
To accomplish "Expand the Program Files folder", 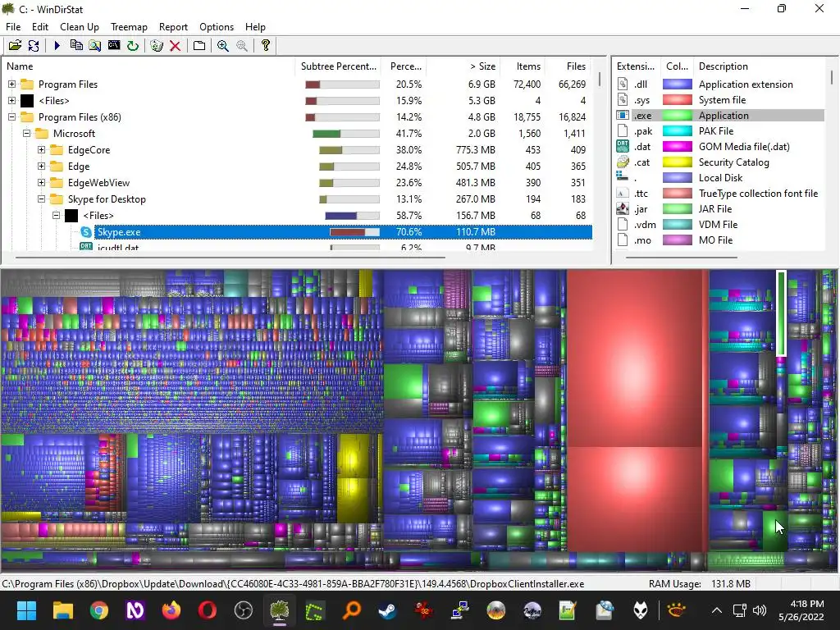I will (11, 84).
